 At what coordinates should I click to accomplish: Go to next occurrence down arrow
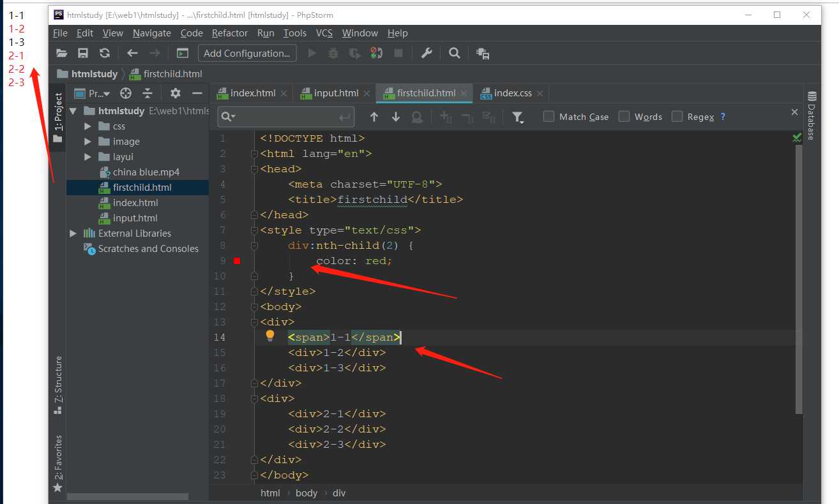(x=396, y=117)
